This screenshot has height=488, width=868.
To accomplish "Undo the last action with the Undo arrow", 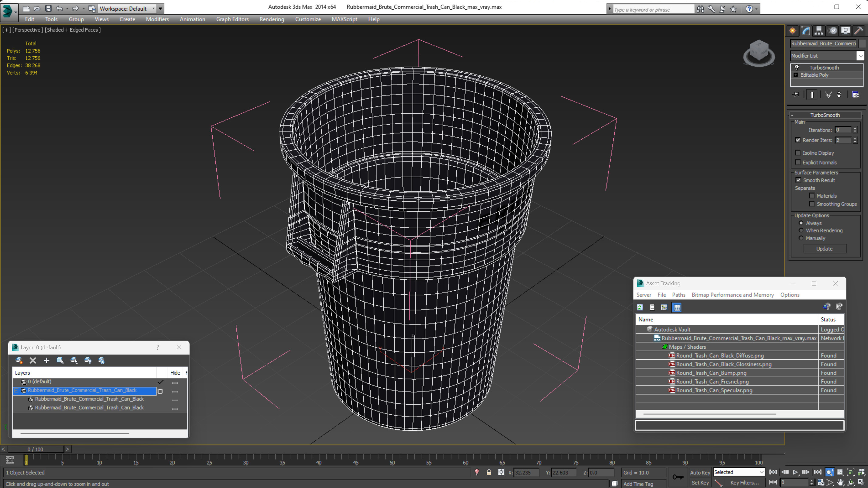I will pyautogui.click(x=59, y=9).
